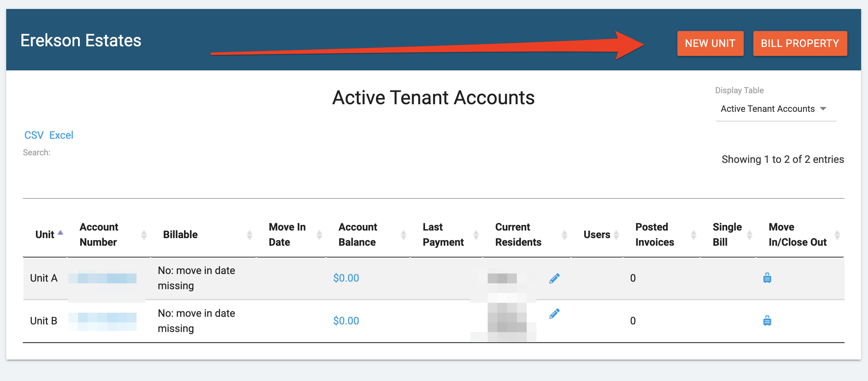Edit Current Residents for Unit B
Viewport: 868px width, 381px height.
(554, 313)
